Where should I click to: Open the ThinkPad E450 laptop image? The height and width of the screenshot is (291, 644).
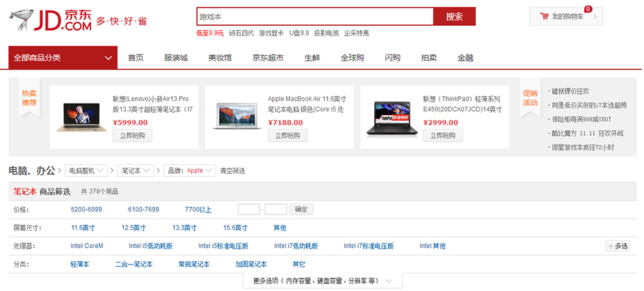390,116
